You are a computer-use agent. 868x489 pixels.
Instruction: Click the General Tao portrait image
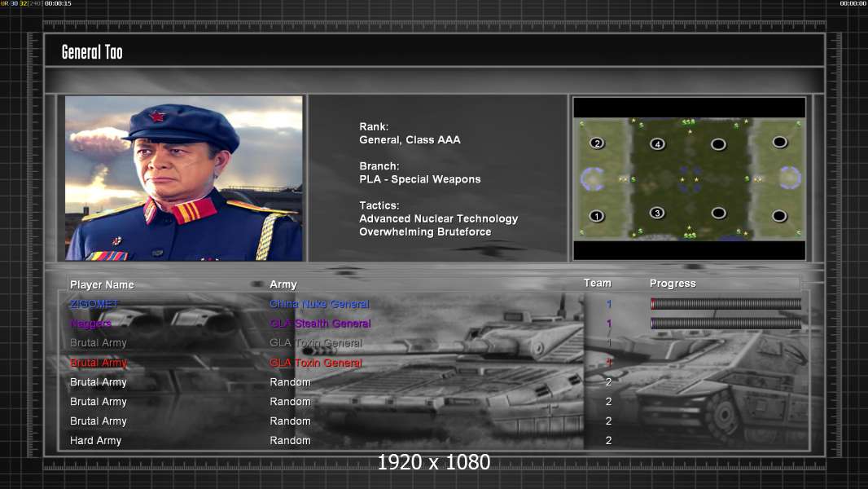184,178
